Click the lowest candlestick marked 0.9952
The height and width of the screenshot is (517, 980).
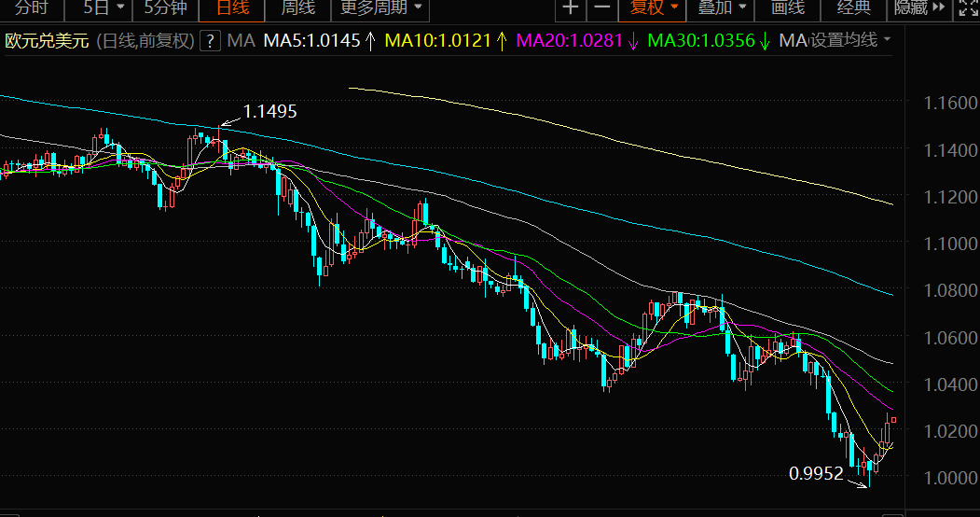pyautogui.click(x=869, y=468)
